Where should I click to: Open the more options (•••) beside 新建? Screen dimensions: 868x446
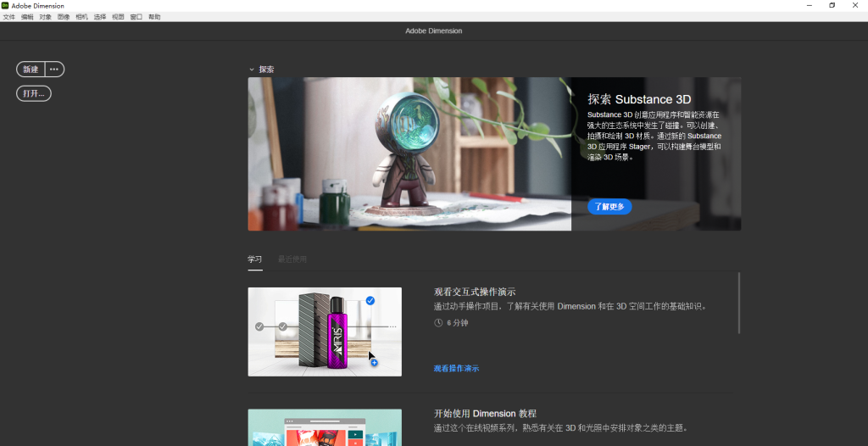click(x=54, y=70)
